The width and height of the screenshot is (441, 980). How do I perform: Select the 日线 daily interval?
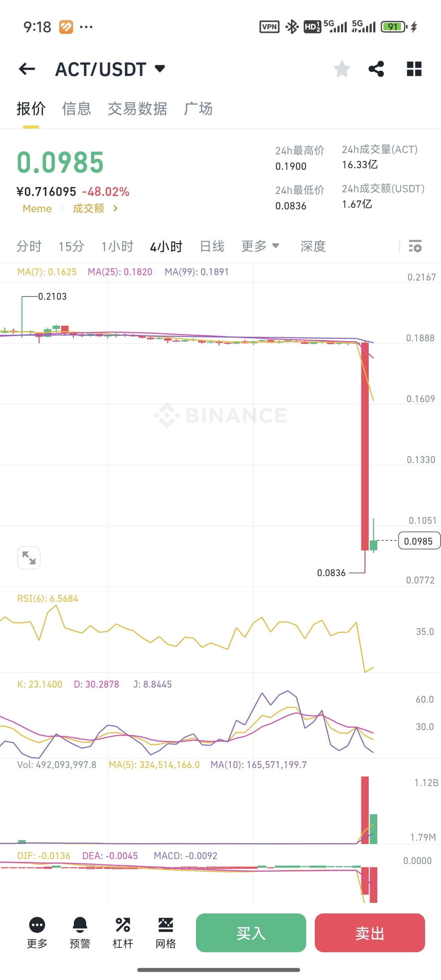(212, 247)
